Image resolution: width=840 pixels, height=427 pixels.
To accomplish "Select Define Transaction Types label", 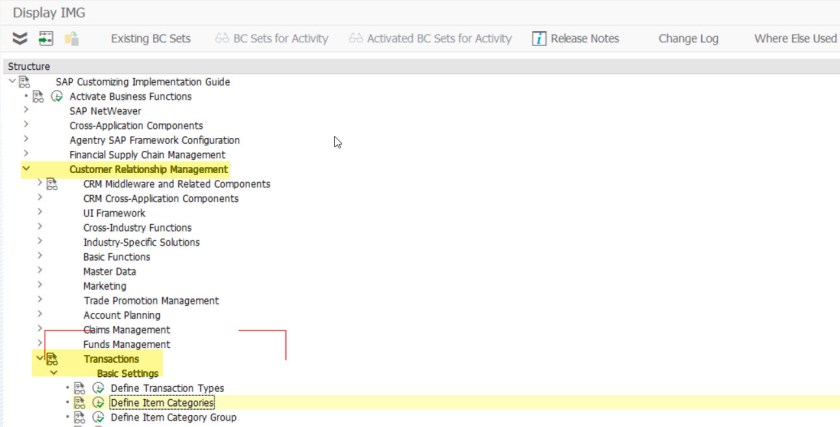I will pos(167,388).
